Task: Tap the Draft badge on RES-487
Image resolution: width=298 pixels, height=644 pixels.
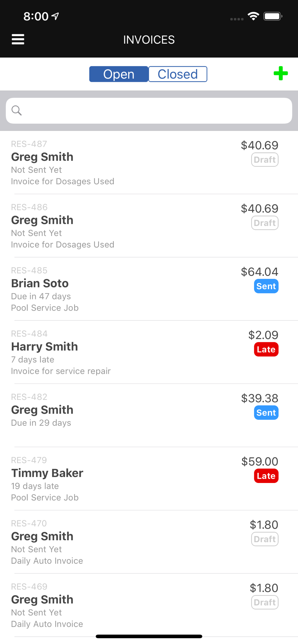Action: (x=265, y=160)
